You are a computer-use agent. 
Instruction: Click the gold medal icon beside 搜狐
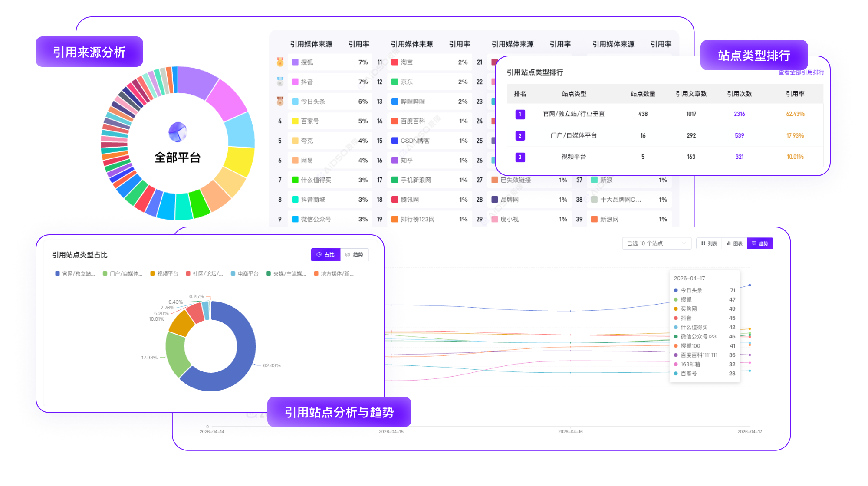[x=279, y=62]
